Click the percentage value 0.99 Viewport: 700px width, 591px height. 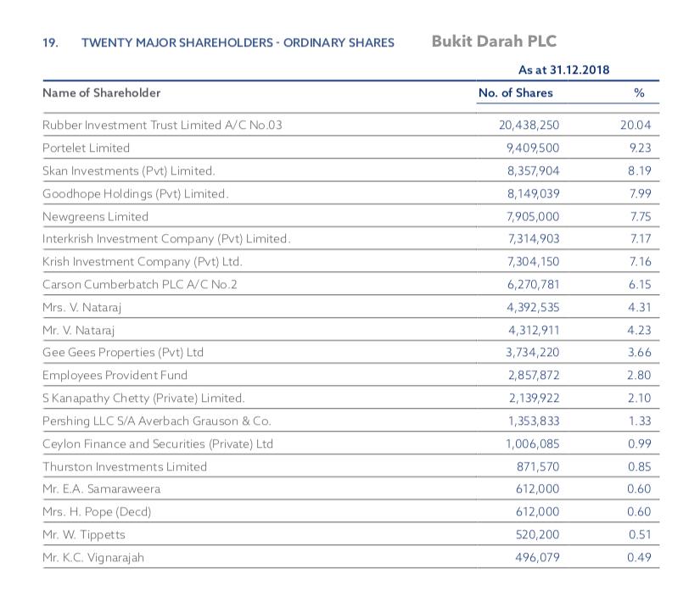pyautogui.click(x=639, y=444)
